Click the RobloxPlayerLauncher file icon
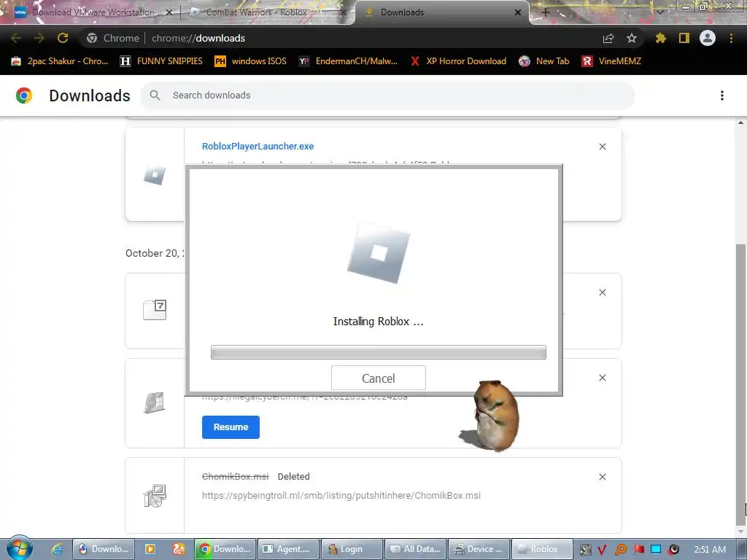The image size is (747, 560). click(x=155, y=174)
